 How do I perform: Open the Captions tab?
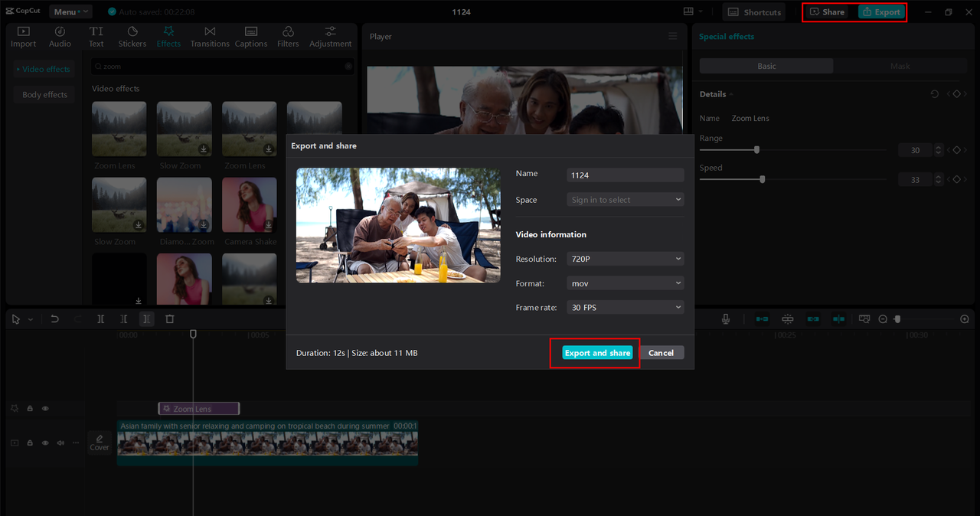click(251, 37)
